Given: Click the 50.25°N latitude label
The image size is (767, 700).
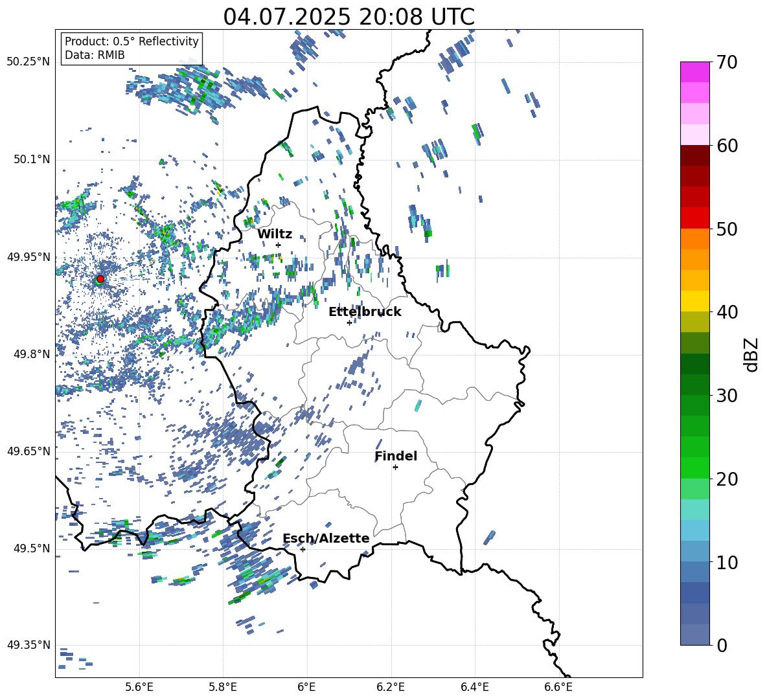Looking at the screenshot, I should pos(29,62).
